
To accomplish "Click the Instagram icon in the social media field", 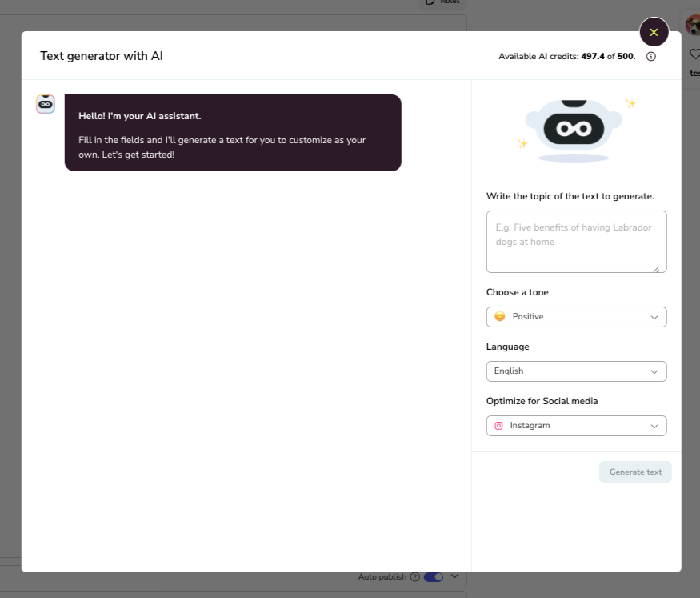I will (x=499, y=425).
